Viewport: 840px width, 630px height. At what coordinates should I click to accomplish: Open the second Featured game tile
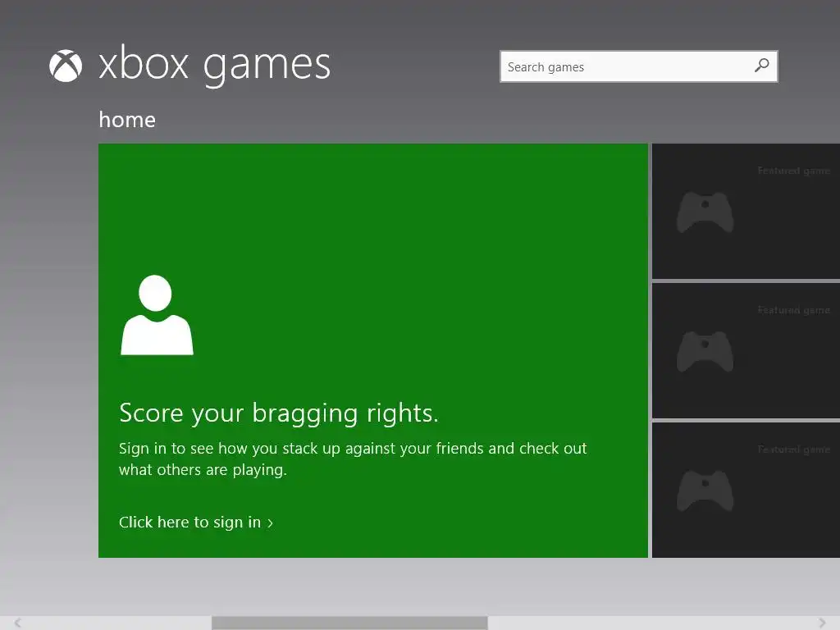pyautogui.click(x=746, y=350)
